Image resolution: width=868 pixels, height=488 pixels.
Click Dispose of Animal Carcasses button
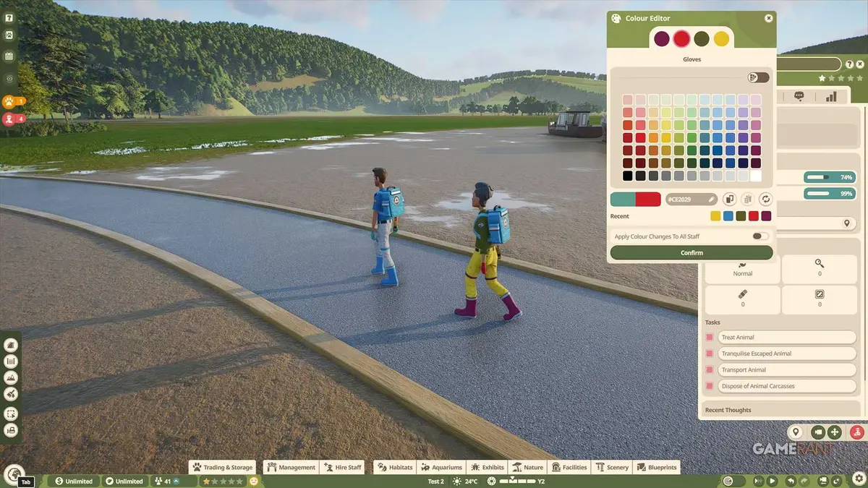(787, 386)
